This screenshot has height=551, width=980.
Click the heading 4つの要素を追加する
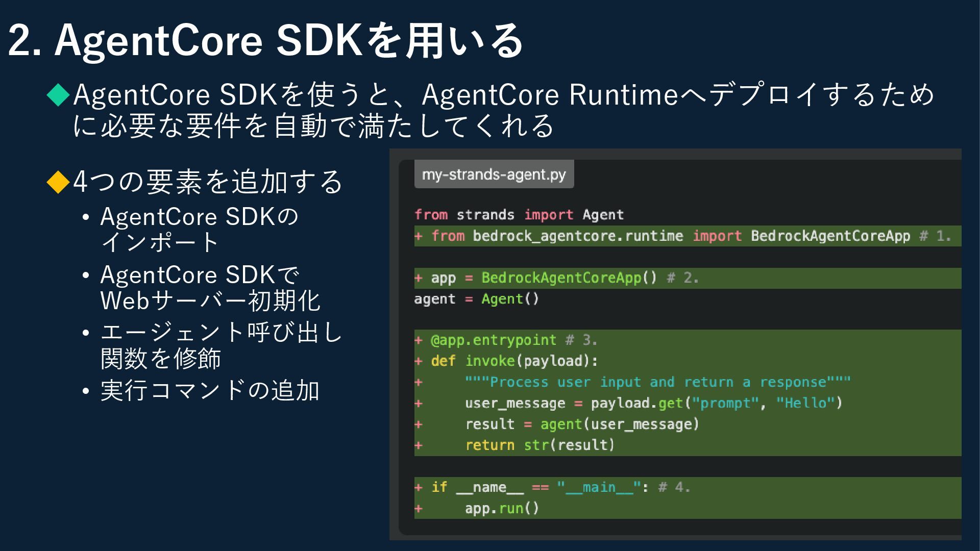click(208, 182)
